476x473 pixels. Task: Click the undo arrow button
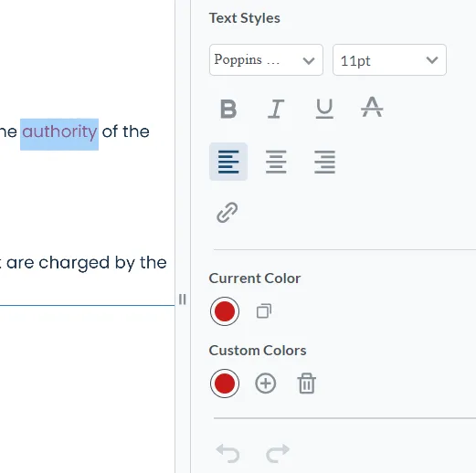[227, 453]
